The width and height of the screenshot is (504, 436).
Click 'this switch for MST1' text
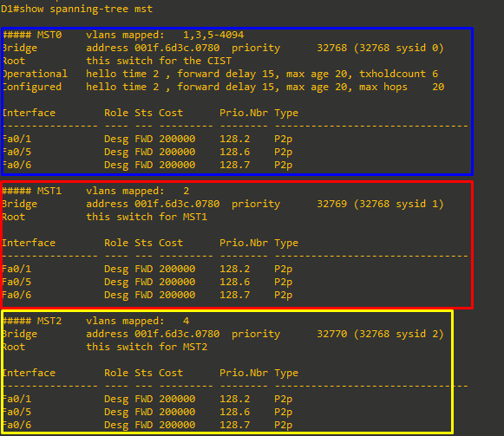pyautogui.click(x=147, y=217)
